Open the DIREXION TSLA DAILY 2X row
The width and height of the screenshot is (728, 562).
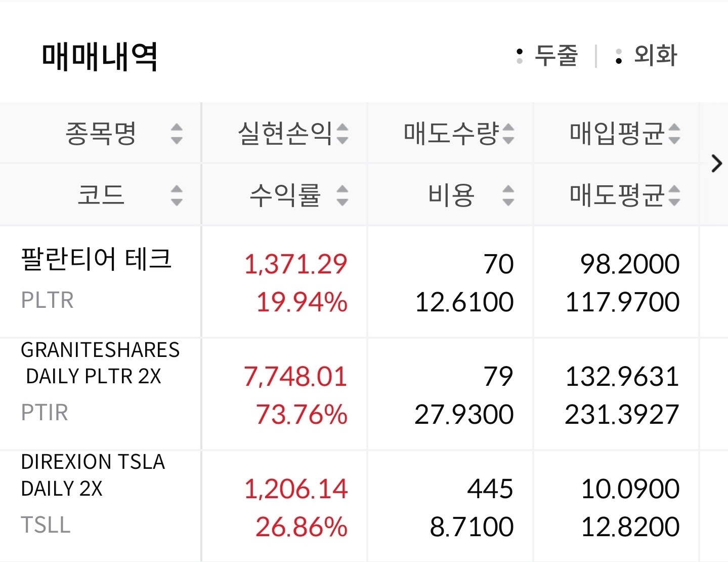pyautogui.click(x=93, y=475)
